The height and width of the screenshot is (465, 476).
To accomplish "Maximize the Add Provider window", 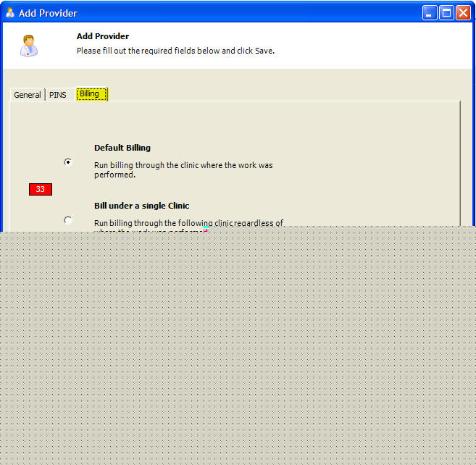I will point(446,13).
